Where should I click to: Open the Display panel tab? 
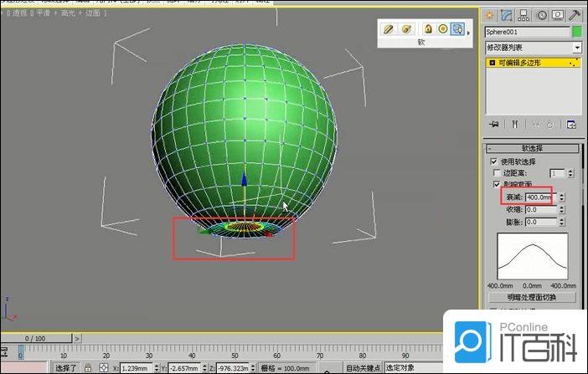pyautogui.click(x=560, y=14)
